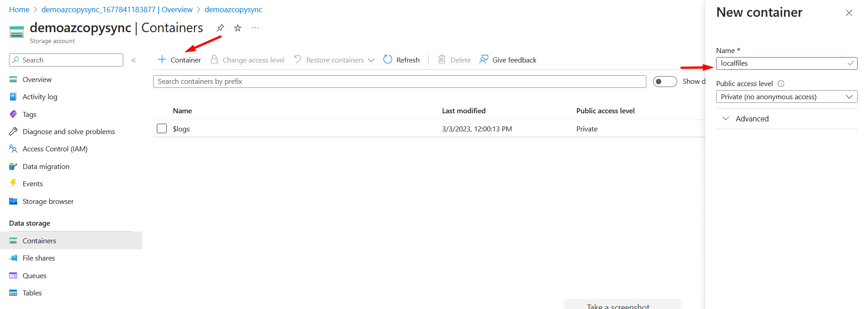Click the Data migration icon

pyautogui.click(x=13, y=166)
